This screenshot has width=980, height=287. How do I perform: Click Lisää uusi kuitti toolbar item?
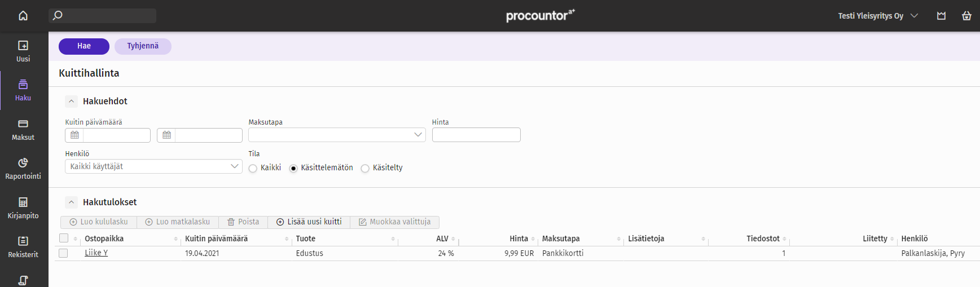tap(309, 222)
